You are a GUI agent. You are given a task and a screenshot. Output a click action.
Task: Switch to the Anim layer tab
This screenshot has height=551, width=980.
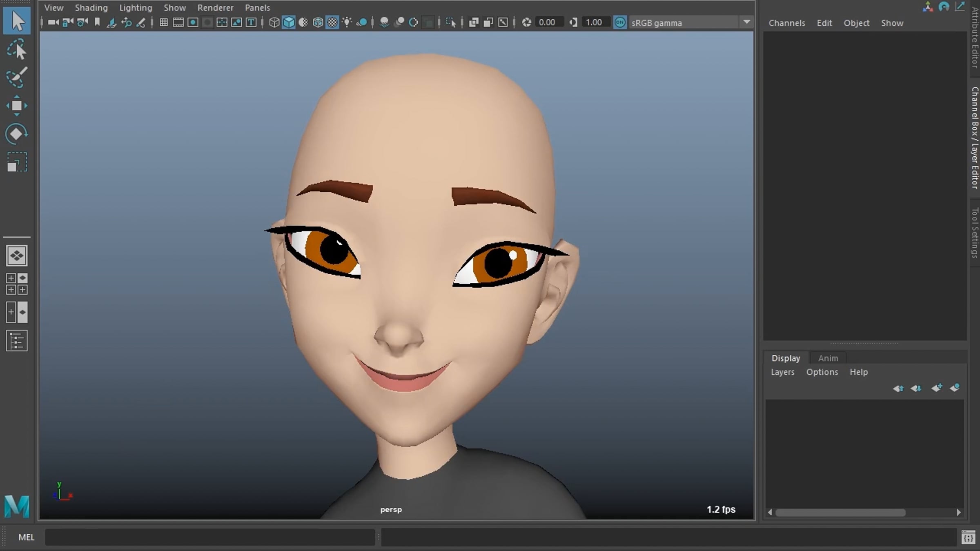click(x=828, y=358)
